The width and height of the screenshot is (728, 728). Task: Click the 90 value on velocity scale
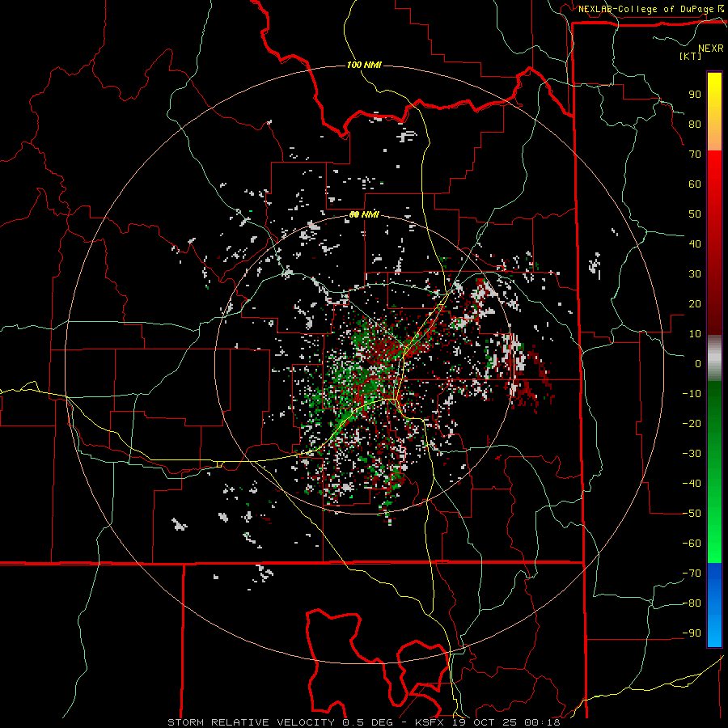pyautogui.click(x=695, y=95)
